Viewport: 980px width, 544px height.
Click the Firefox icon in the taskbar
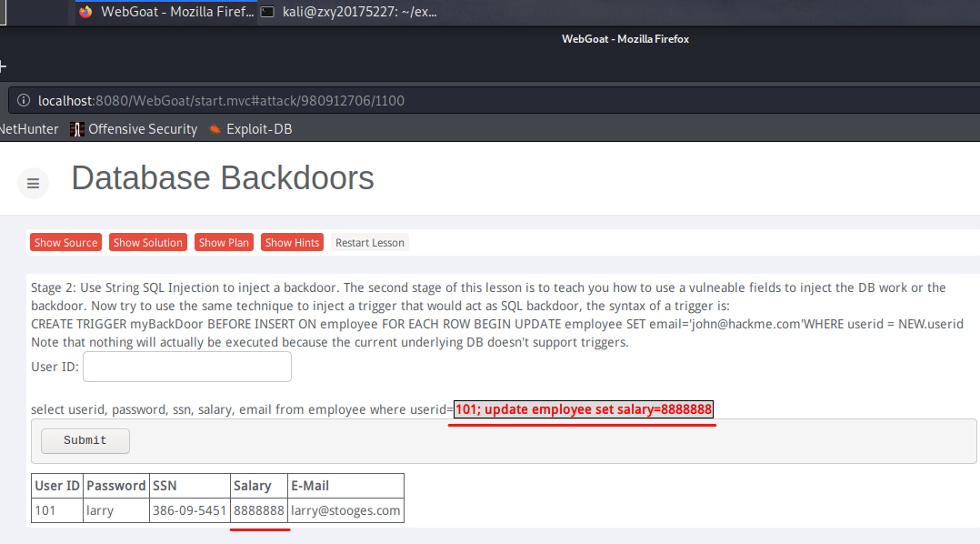85,12
